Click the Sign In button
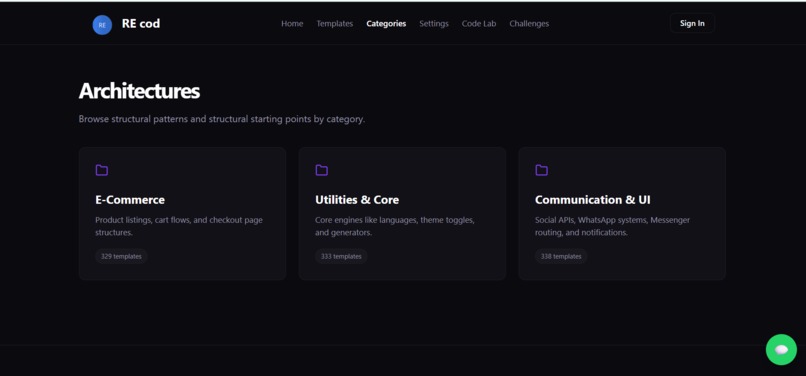This screenshot has height=376, width=806. [692, 23]
